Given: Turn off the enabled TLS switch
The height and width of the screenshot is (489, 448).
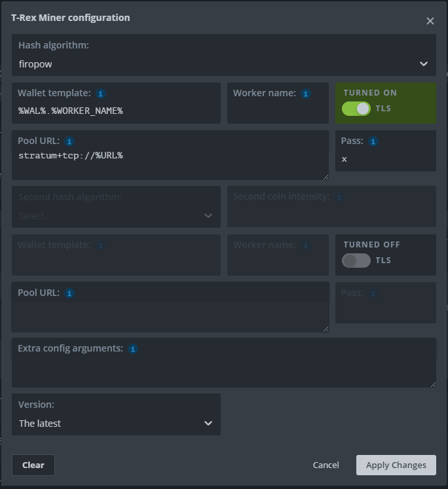Looking at the screenshot, I should pyautogui.click(x=356, y=109).
